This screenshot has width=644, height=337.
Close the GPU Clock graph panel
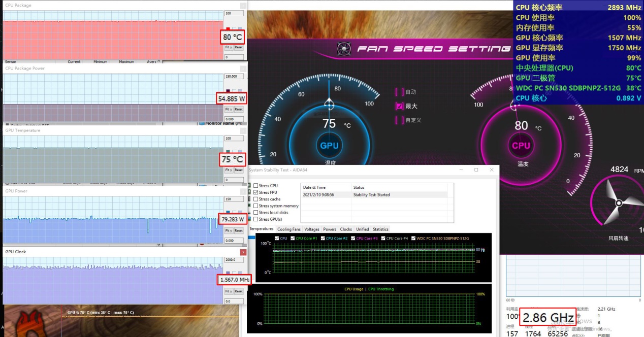coord(243,252)
